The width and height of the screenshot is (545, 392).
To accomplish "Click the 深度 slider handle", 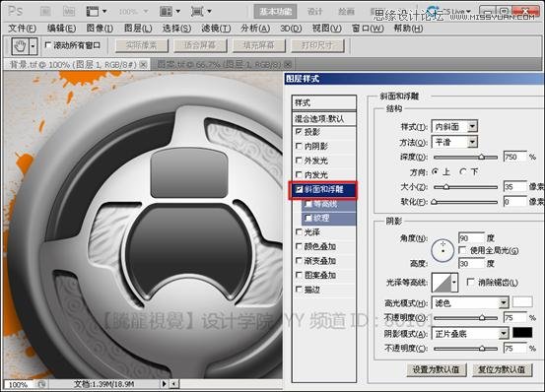I will coord(481,157).
